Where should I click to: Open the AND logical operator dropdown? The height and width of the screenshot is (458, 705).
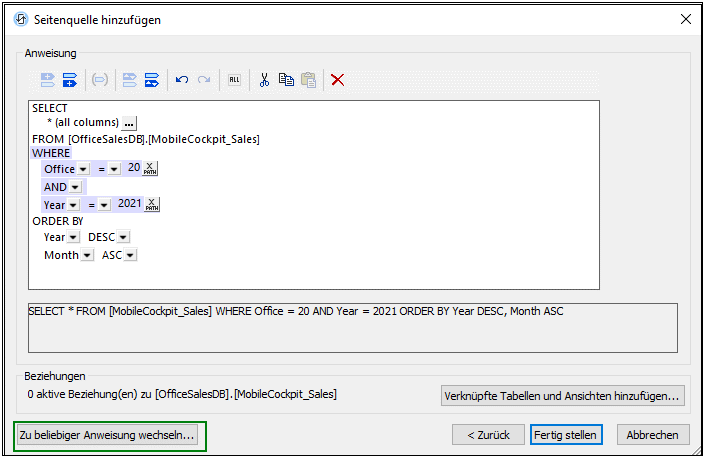tap(75, 187)
